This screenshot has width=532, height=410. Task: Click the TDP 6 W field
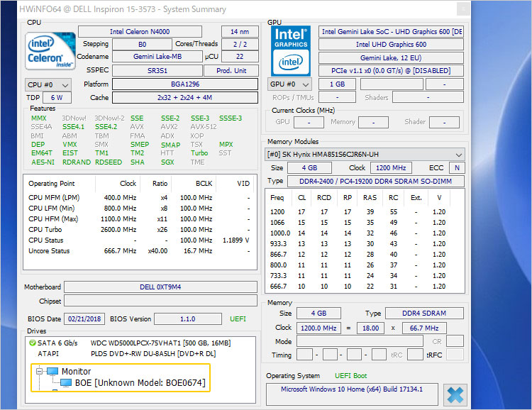tap(57, 97)
